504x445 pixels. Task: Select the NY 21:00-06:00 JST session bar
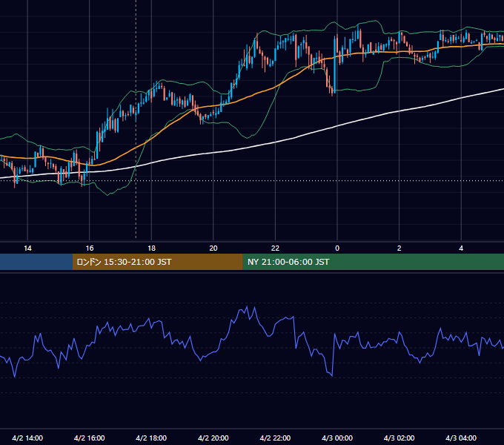coord(373,262)
